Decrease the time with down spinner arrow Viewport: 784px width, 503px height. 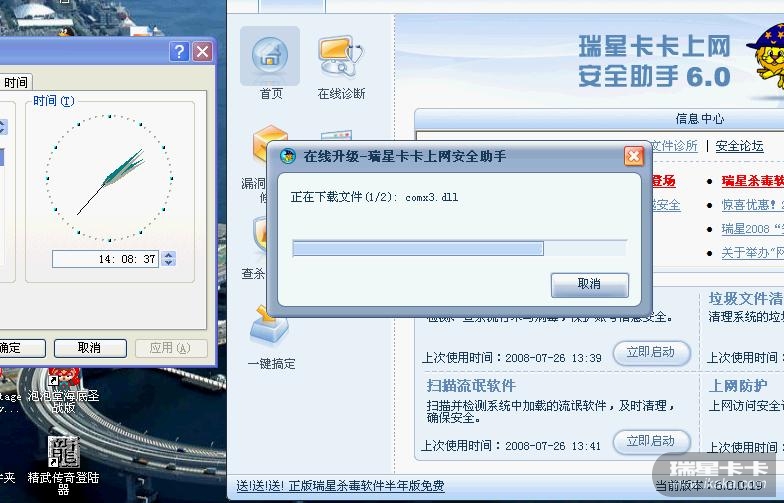pyautogui.click(x=169, y=263)
